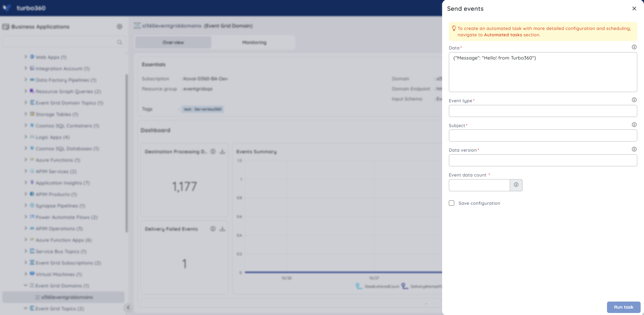Image resolution: width=644 pixels, height=315 pixels.
Task: Switch to the Overview tab
Action: (x=173, y=42)
